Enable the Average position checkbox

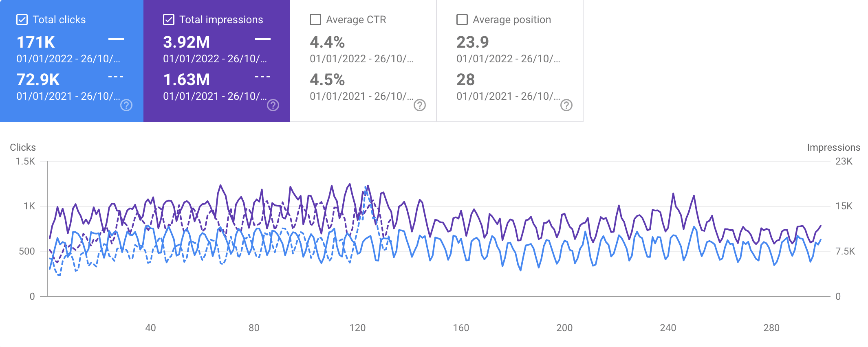tap(462, 20)
